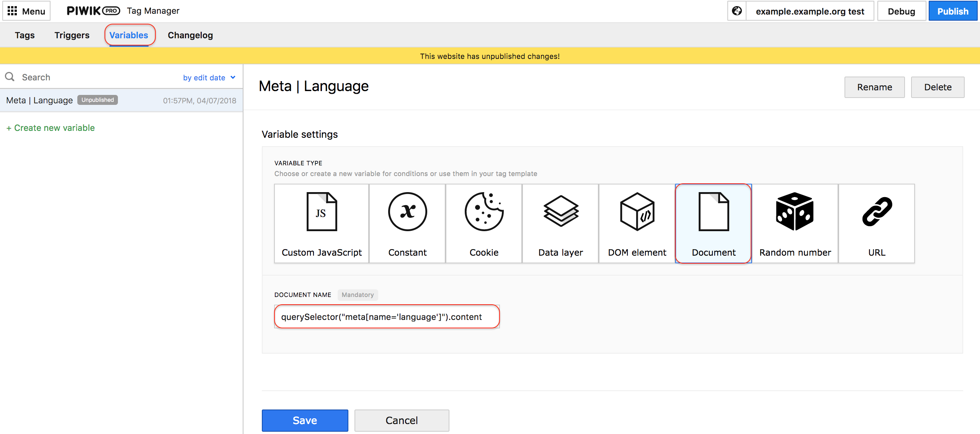Screen dimensions: 980x434
Task: Click the Unpublished badge
Action: pyautogui.click(x=98, y=100)
